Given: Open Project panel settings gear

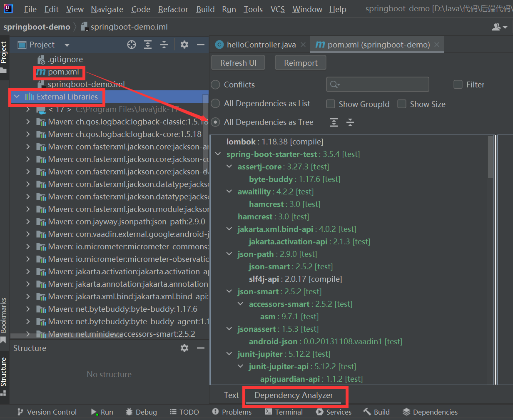Looking at the screenshot, I should [x=184, y=45].
